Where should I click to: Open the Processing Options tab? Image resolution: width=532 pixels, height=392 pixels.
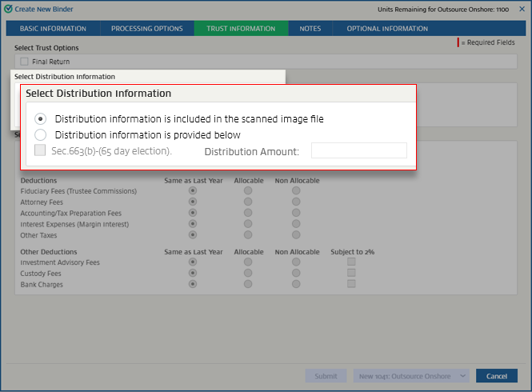click(147, 29)
